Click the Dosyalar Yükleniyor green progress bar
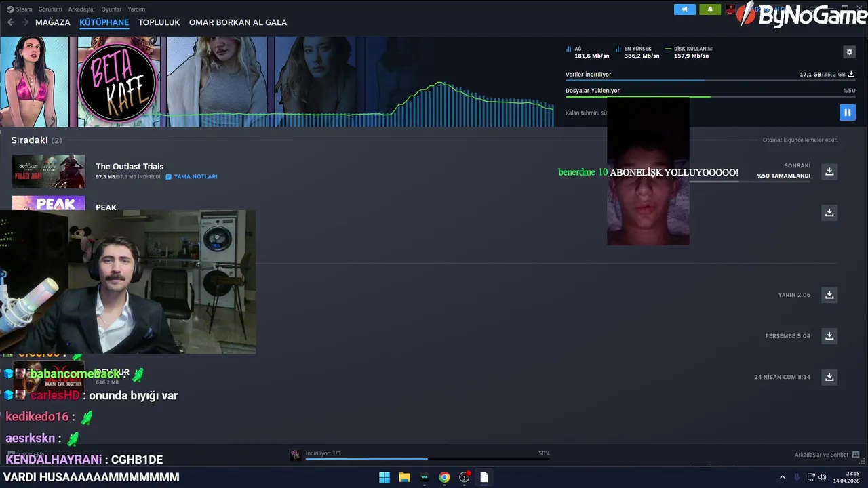 pyautogui.click(x=710, y=96)
